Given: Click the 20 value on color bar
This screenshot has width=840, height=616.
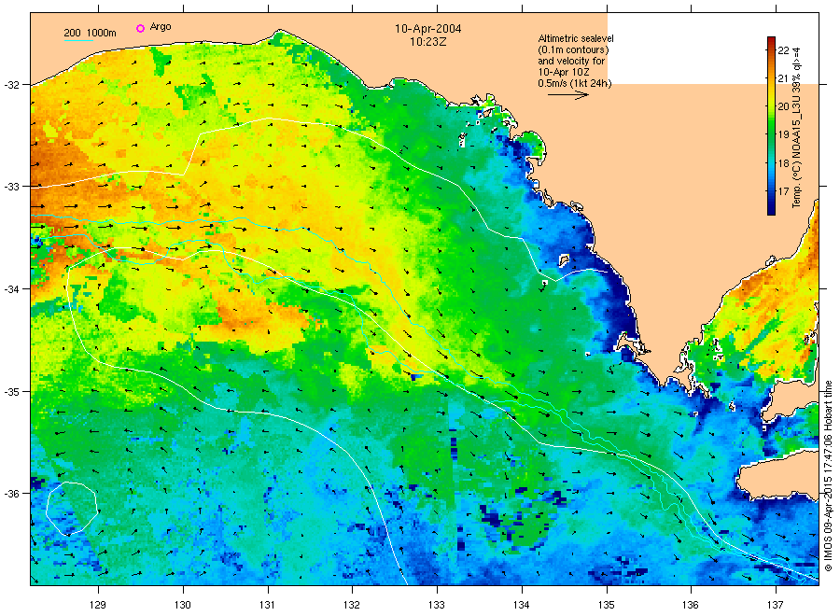Looking at the screenshot, I should coord(783,106).
